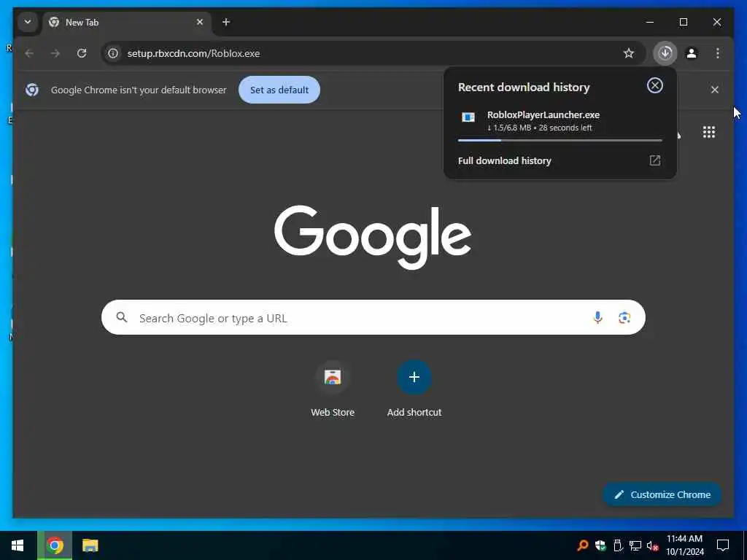Screen dimensions: 747x560
Task: Open the tab search dropdown arrow
Action: 28,22
